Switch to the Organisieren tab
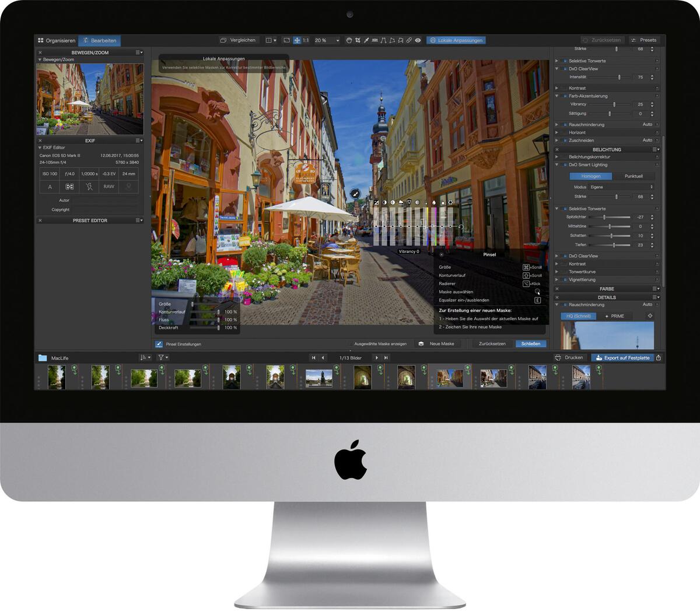This screenshot has height=612, width=700. [x=57, y=41]
